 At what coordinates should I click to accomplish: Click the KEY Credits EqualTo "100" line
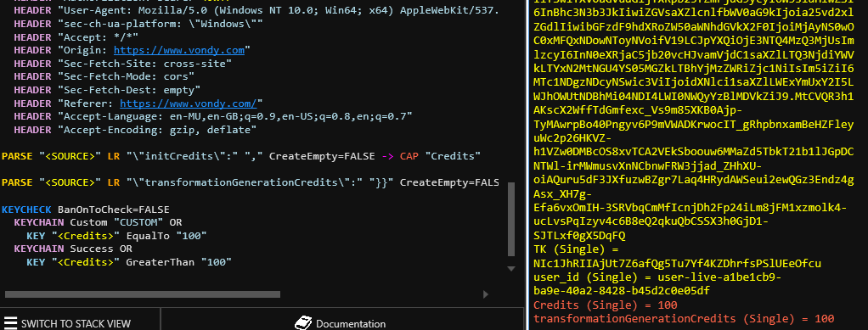116,236
